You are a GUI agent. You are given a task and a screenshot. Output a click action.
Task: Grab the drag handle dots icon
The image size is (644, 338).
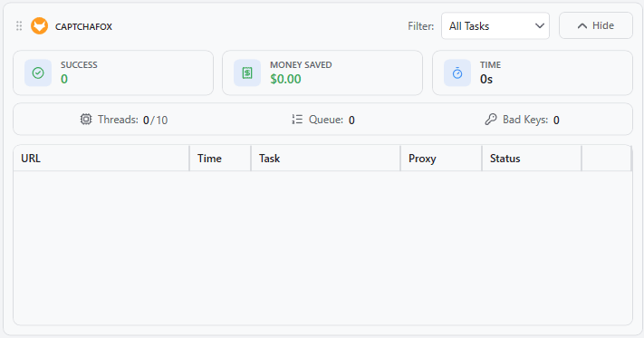(19, 26)
